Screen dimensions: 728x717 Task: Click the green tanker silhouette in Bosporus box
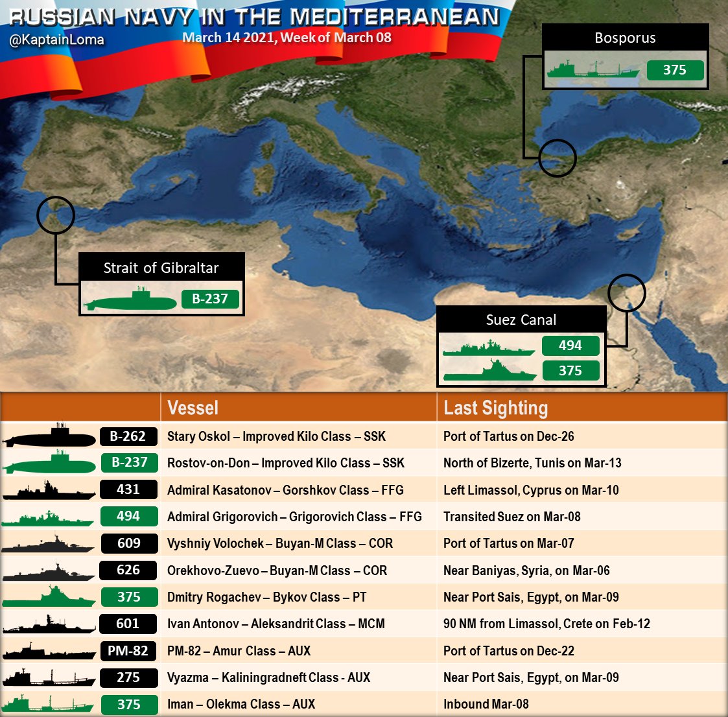(x=593, y=69)
